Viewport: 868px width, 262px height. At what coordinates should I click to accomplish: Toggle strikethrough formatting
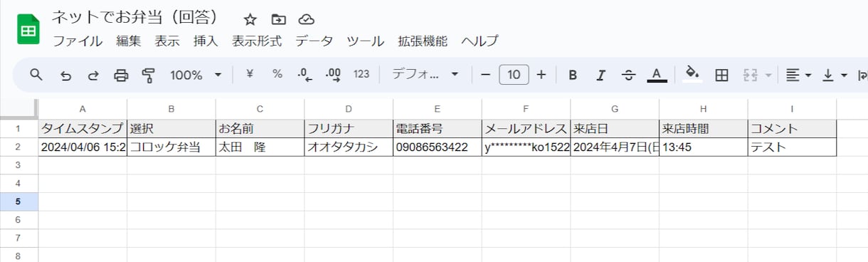point(628,75)
